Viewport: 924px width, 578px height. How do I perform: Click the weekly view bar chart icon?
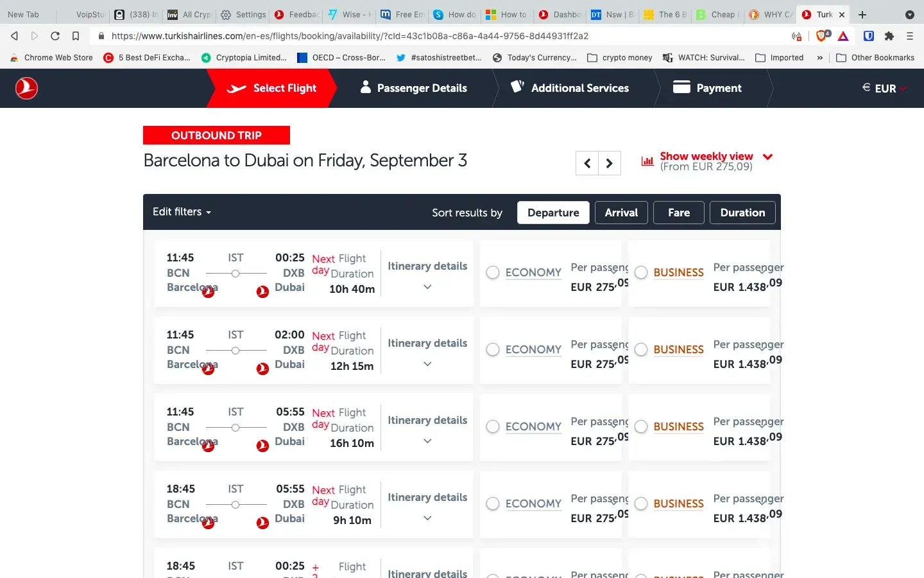(x=647, y=161)
